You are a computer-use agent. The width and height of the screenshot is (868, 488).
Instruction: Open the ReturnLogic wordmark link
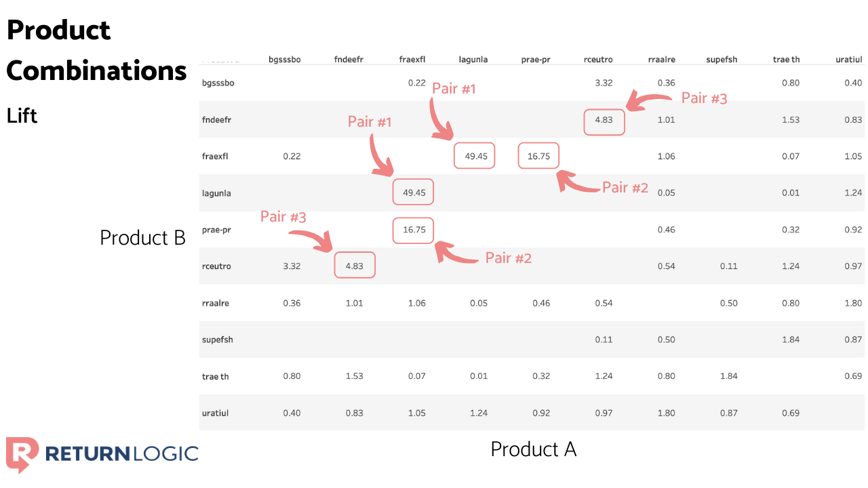click(122, 453)
